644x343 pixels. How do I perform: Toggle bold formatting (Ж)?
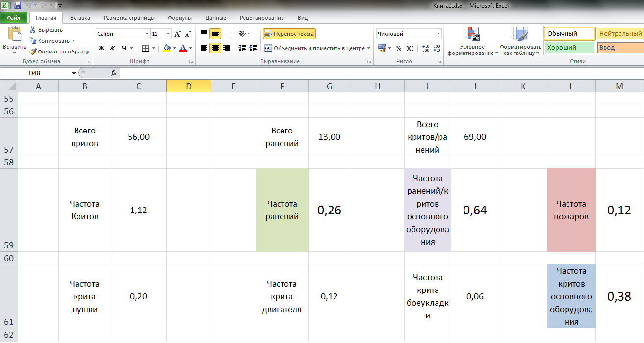pos(102,48)
